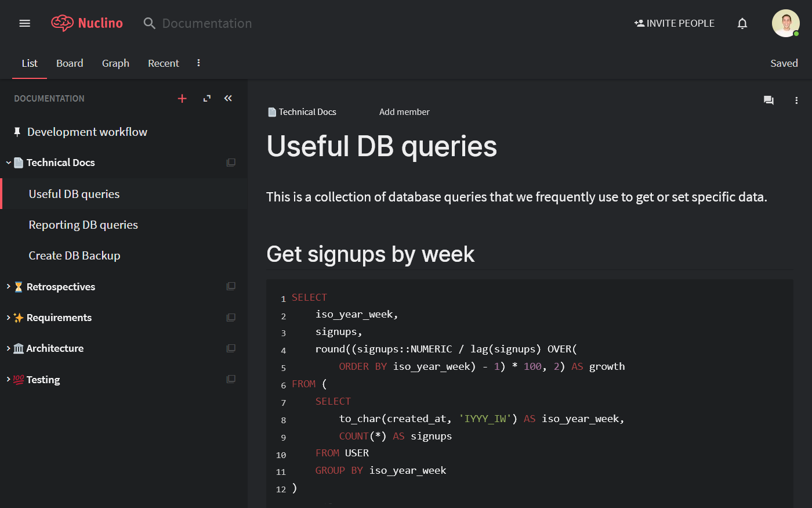The height and width of the screenshot is (508, 812).
Task: Open the comments panel icon
Action: tap(768, 100)
